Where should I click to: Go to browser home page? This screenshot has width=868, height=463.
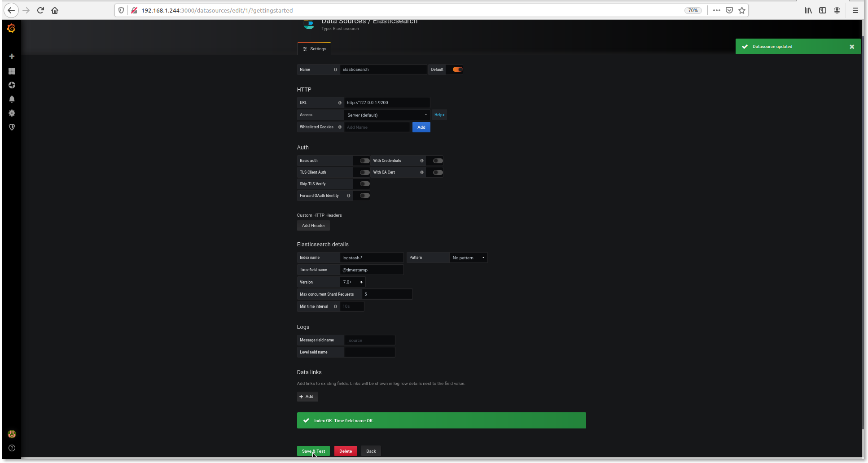55,10
